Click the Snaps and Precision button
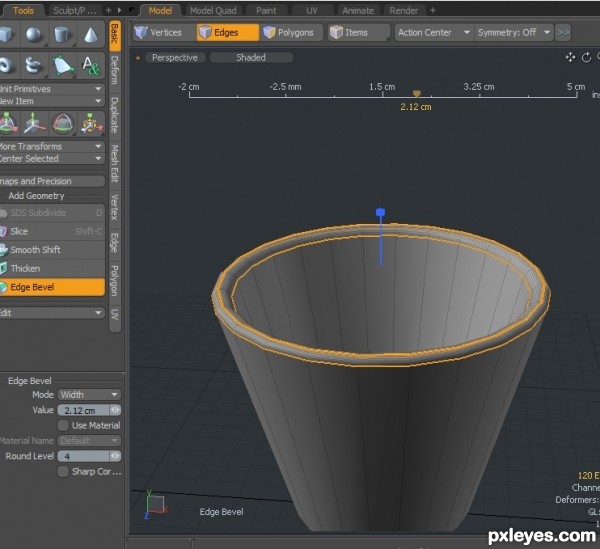Screen dimensions: 600x549 pyautogui.click(x=52, y=181)
